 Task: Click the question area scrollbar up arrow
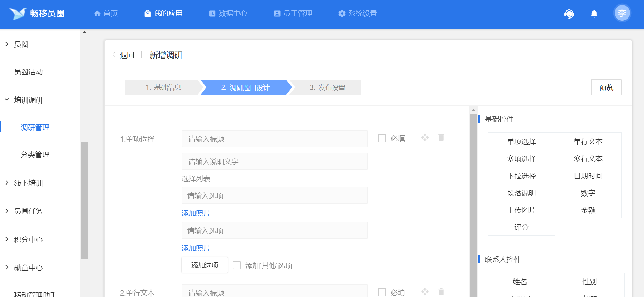coord(473,110)
